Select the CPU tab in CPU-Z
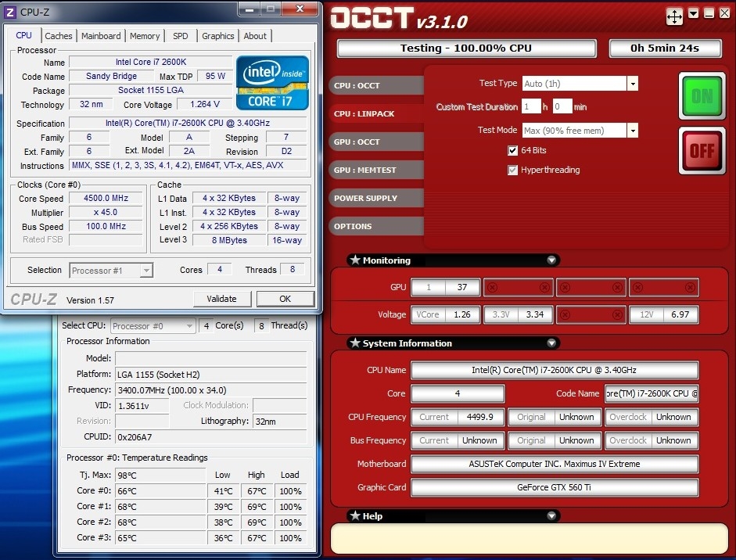736x560 pixels. 24,35
